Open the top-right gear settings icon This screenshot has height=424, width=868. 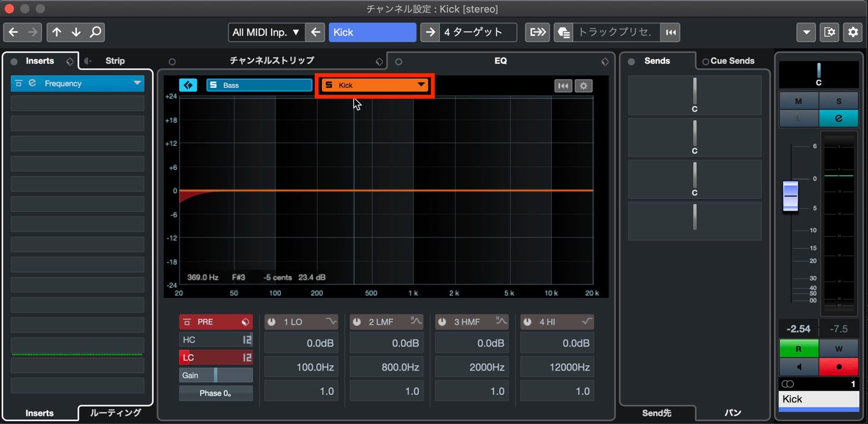tap(853, 32)
